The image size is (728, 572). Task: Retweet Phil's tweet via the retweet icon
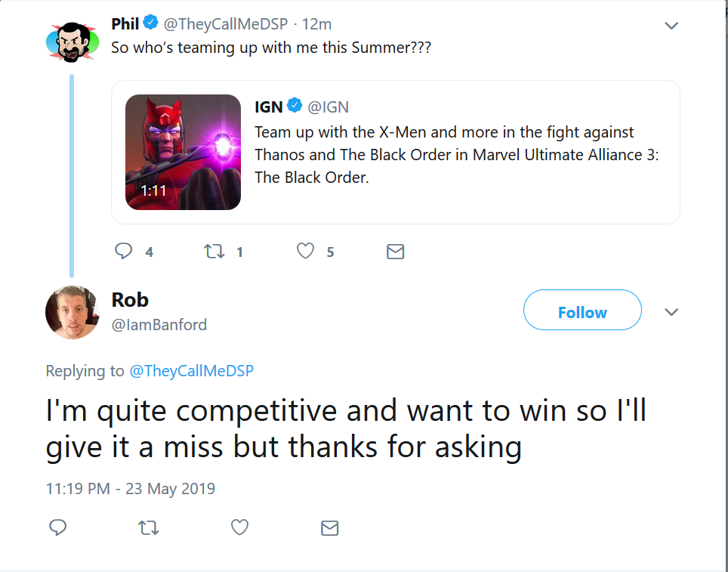[214, 252]
